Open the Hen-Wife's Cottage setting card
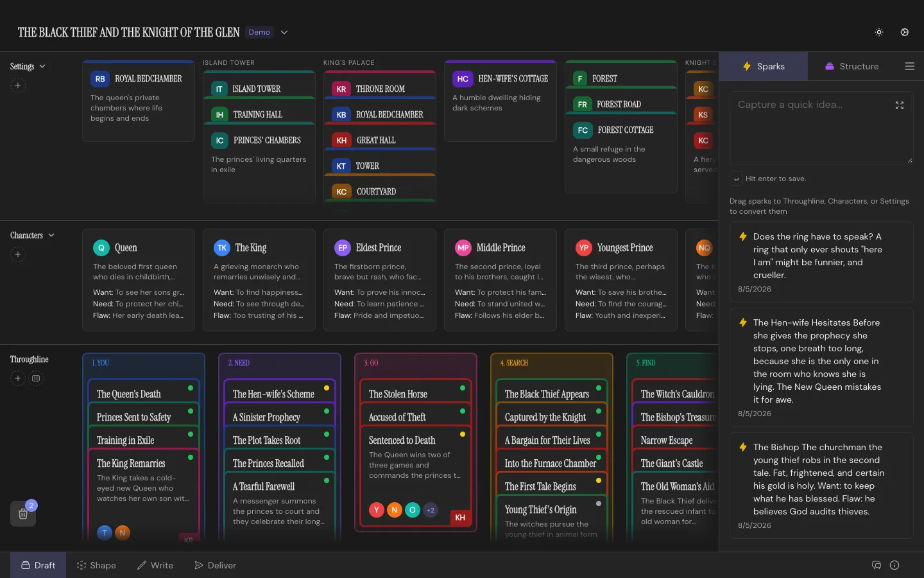Screen dimensions: 924x578 (x=501, y=101)
